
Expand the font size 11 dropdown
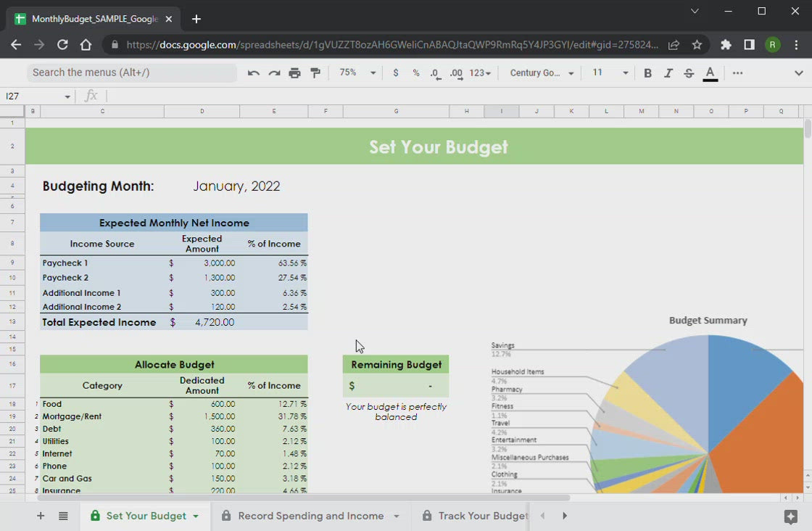pyautogui.click(x=610, y=73)
